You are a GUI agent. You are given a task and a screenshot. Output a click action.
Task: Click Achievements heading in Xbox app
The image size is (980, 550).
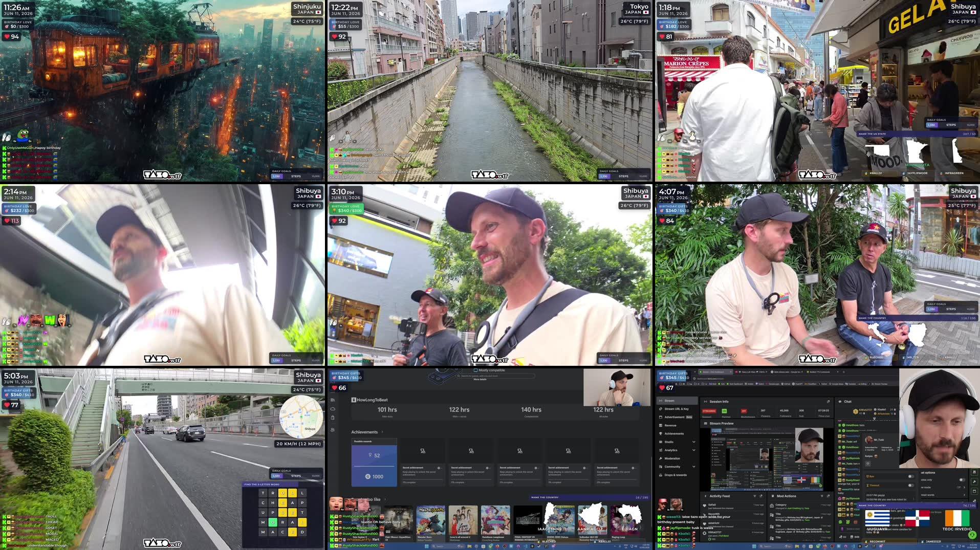pyautogui.click(x=364, y=432)
